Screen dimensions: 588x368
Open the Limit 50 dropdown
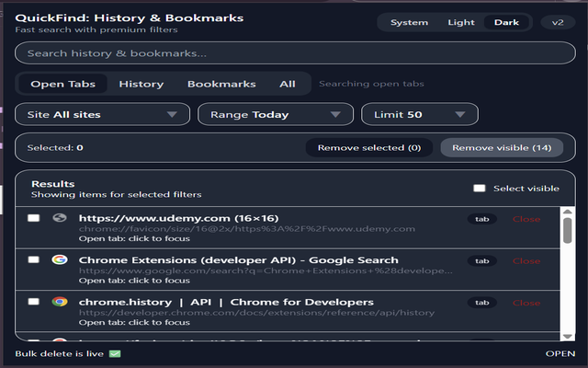pos(420,114)
